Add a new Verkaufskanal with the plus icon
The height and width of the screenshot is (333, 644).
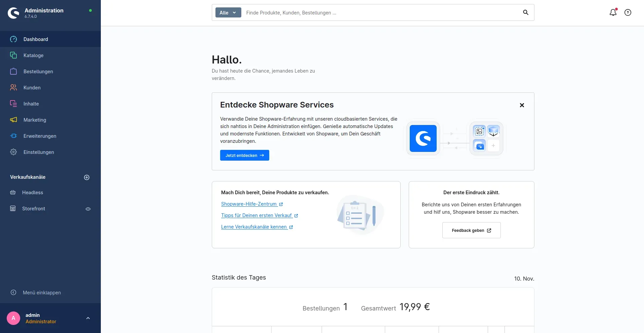pyautogui.click(x=86, y=177)
